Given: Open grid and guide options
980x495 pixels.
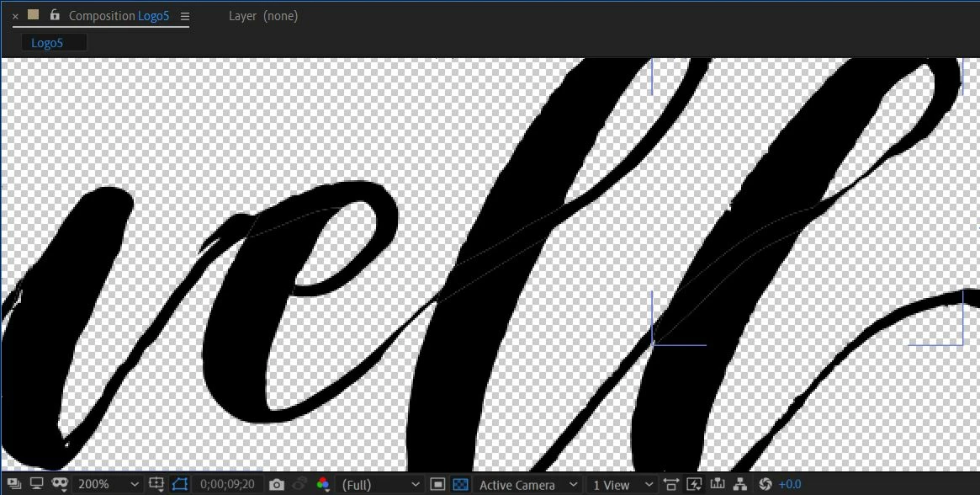Looking at the screenshot, I should coord(156,484).
